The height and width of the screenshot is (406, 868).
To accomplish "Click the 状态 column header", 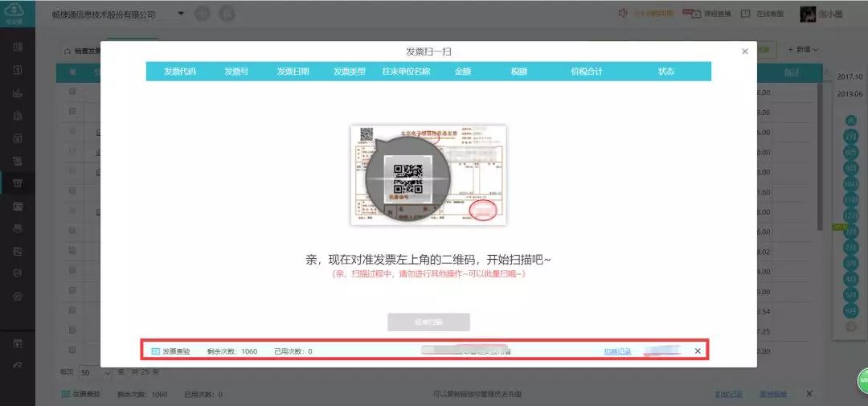I will 666,72.
